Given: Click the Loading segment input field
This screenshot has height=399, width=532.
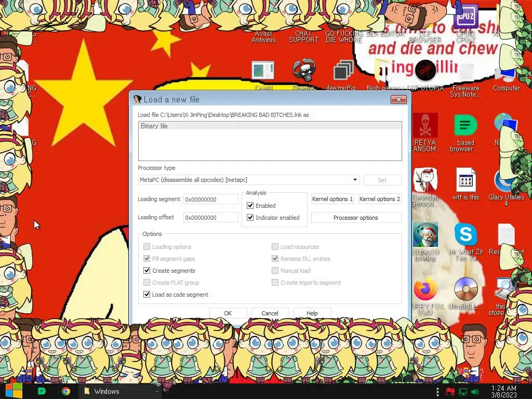Looking at the screenshot, I should 211,199.
